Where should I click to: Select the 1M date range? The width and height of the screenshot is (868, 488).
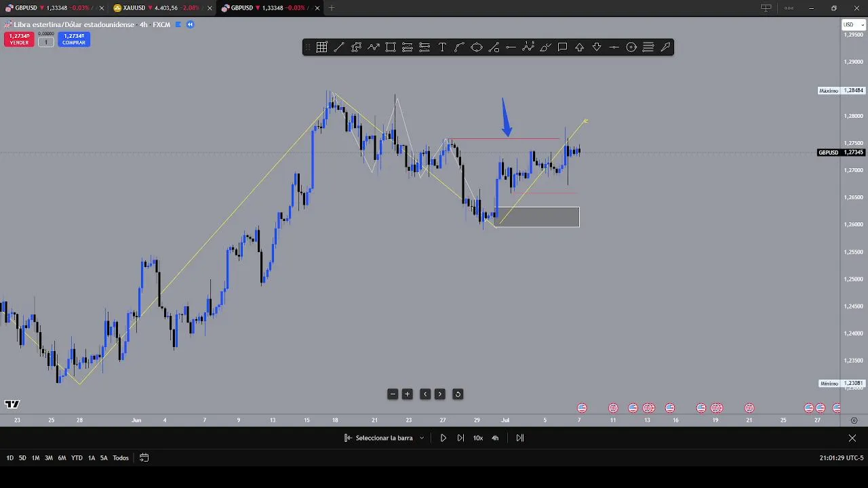click(35, 458)
